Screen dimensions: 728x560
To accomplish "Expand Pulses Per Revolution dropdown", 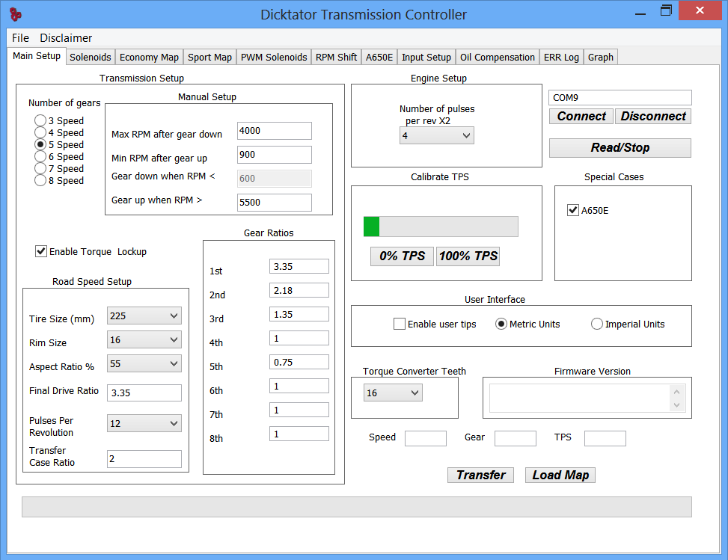I will click(144, 424).
